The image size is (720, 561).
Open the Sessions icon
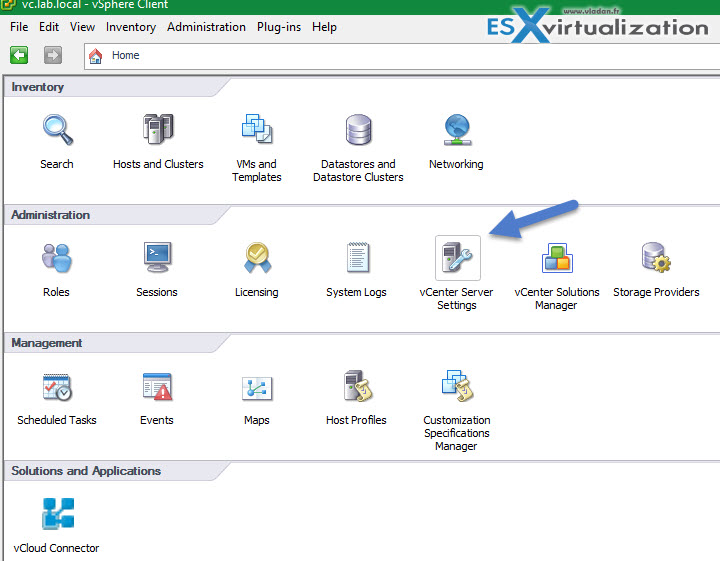coord(158,258)
